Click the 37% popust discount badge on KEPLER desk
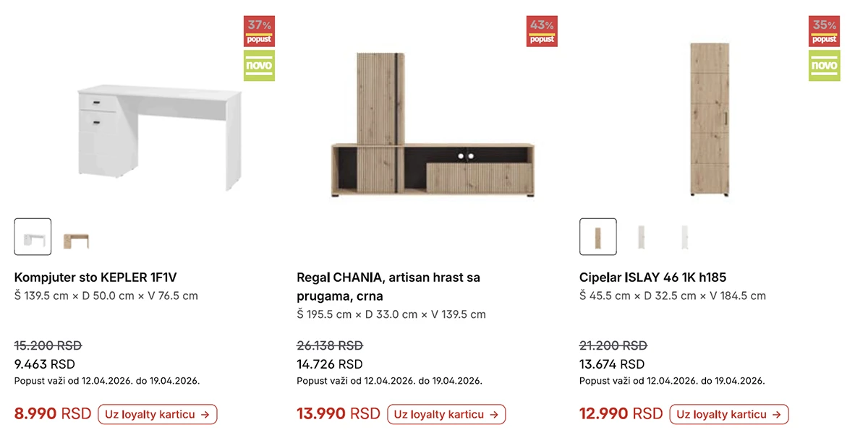This screenshot has width=868, height=430. tap(259, 31)
